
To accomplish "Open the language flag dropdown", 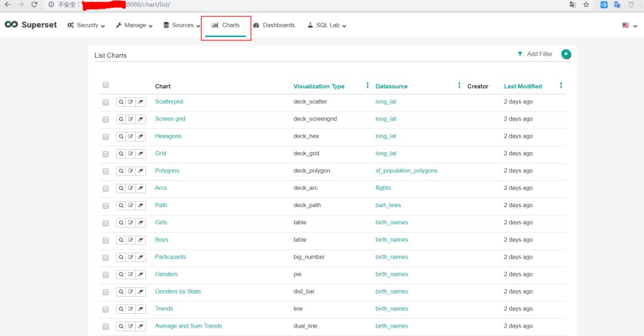I will click(x=629, y=26).
